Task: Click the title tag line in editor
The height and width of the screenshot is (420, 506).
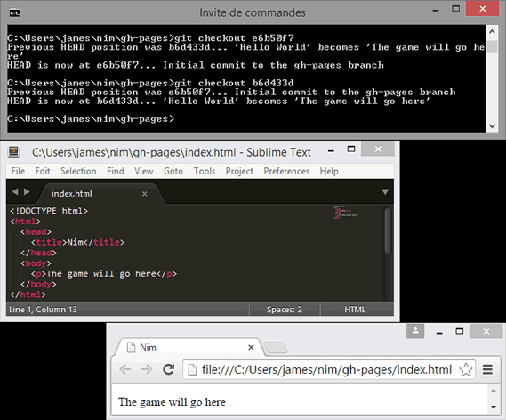Action: tap(77, 242)
